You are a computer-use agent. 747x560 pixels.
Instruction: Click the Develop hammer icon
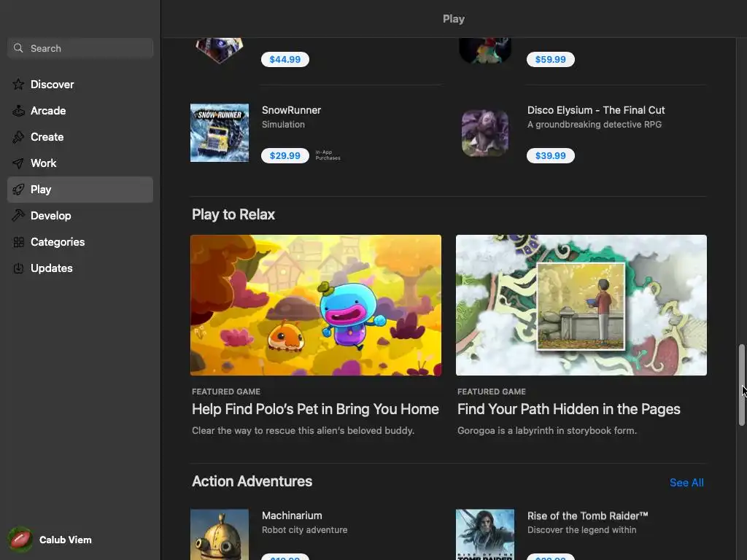point(18,216)
